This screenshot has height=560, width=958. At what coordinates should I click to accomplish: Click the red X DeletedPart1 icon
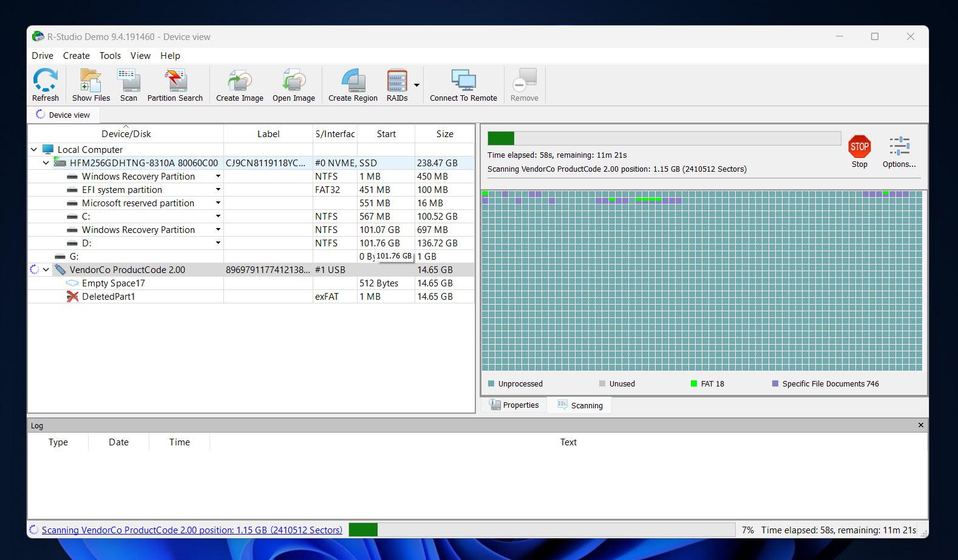(x=72, y=296)
